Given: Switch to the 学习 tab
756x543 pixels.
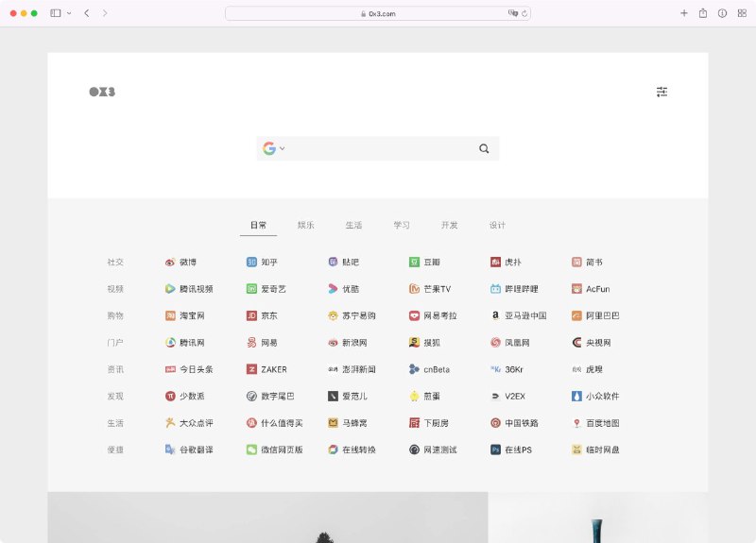Looking at the screenshot, I should [x=402, y=225].
